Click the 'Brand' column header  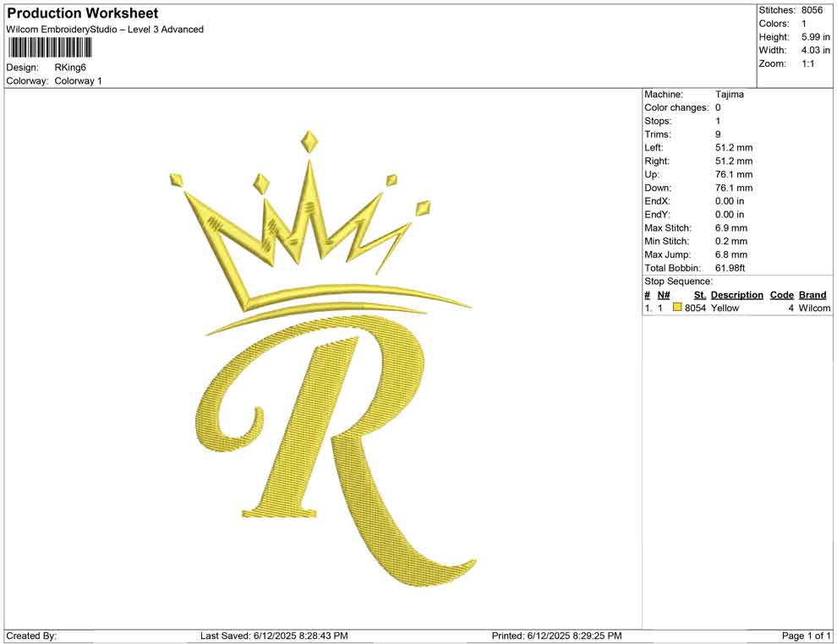[812, 294]
